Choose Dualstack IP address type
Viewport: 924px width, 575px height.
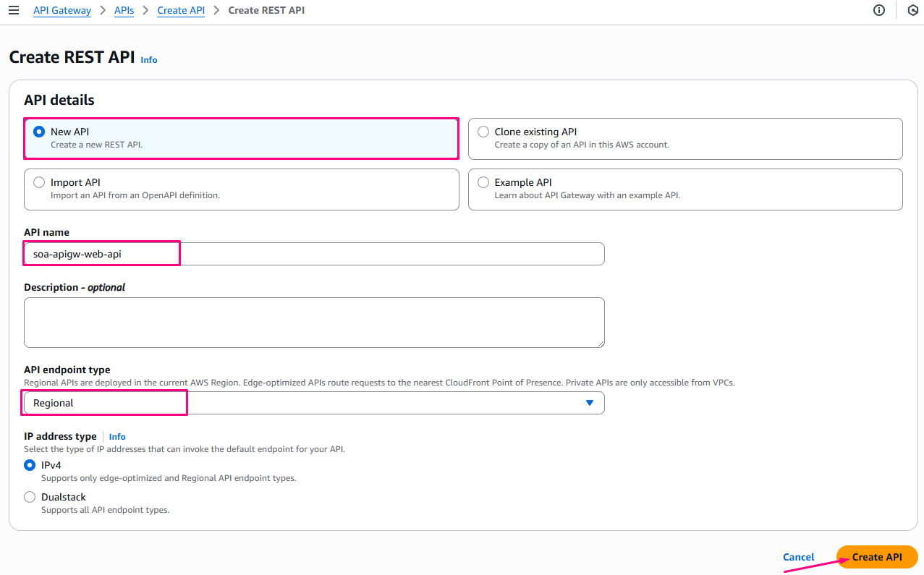(30, 497)
